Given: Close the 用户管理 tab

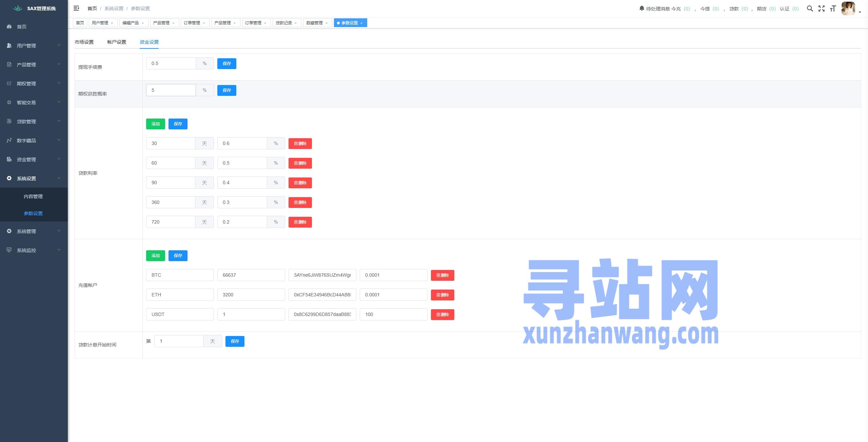Looking at the screenshot, I should (112, 23).
